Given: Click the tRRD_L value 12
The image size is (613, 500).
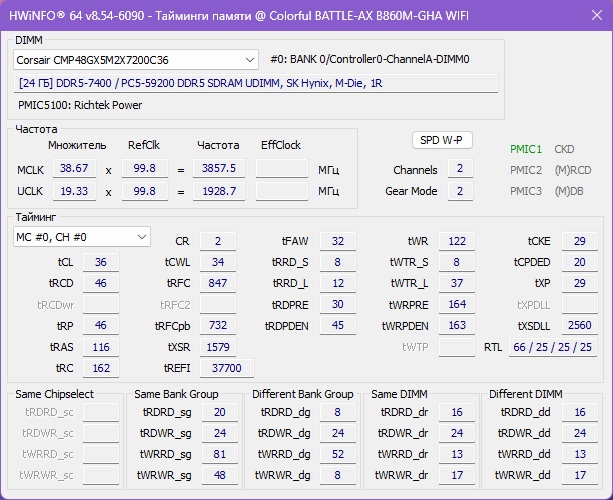Looking at the screenshot, I should pos(338,283).
